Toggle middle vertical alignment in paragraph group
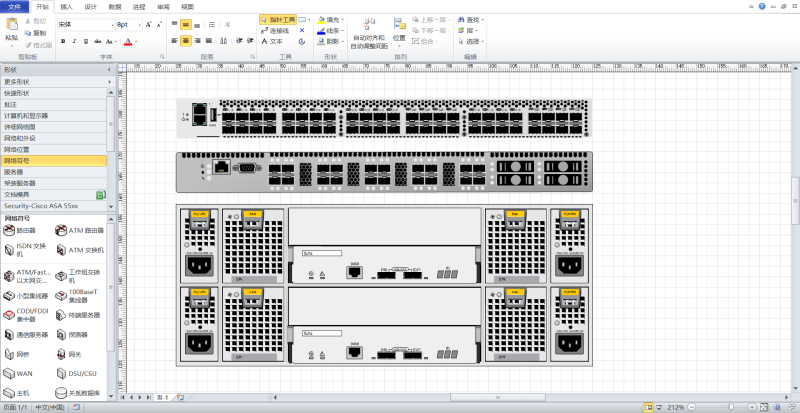The width and height of the screenshot is (800, 413). pyautogui.click(x=186, y=25)
